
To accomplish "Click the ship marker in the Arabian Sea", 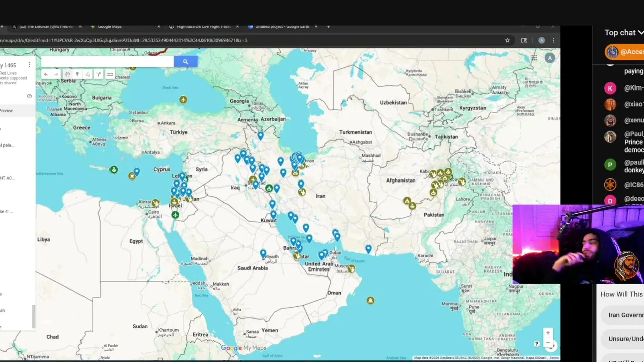I will (371, 300).
